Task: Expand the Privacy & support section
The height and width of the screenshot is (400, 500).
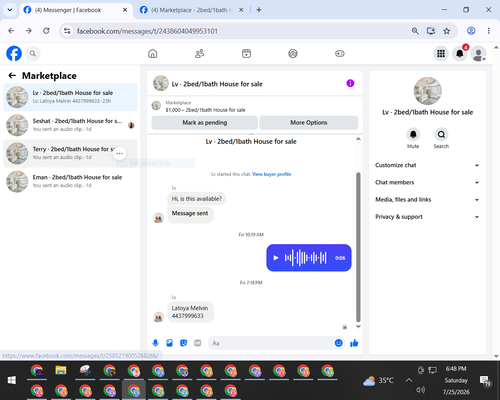Action: tap(427, 217)
